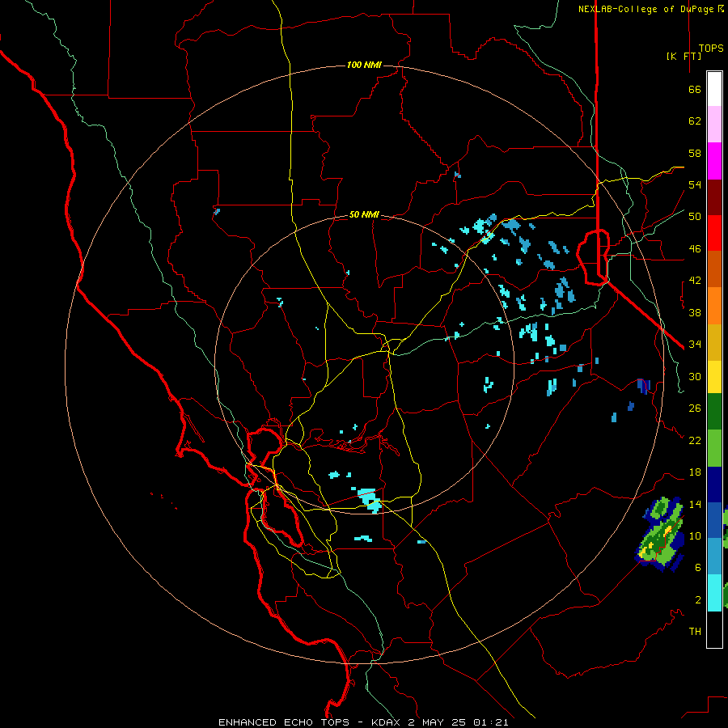Click the '66' legend value
Viewport: 728px width, 728px height.
click(x=695, y=89)
